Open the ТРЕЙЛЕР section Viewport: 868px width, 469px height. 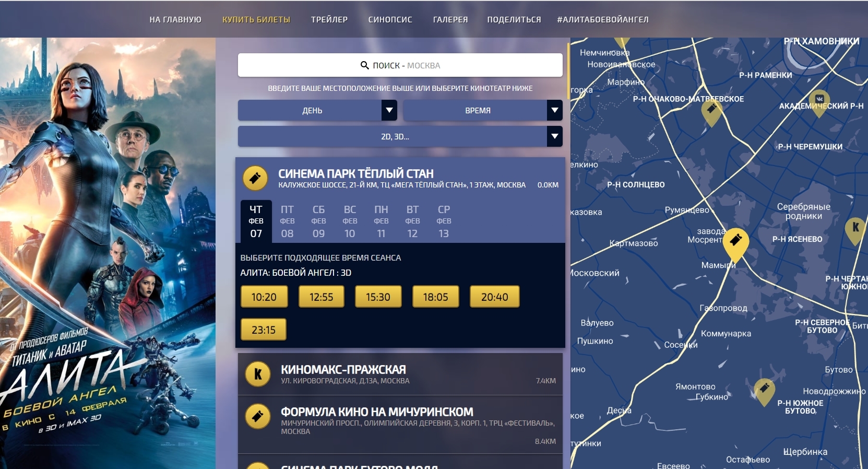click(x=329, y=19)
